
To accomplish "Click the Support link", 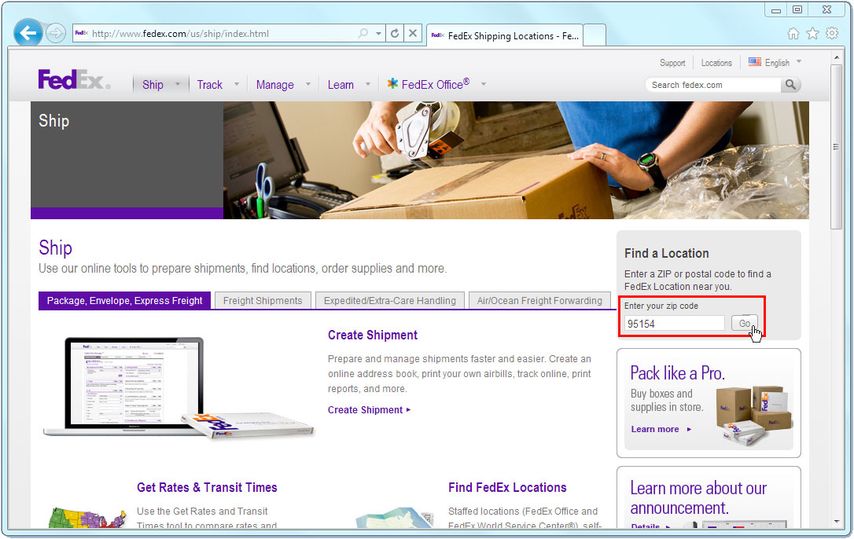I will tap(672, 63).
